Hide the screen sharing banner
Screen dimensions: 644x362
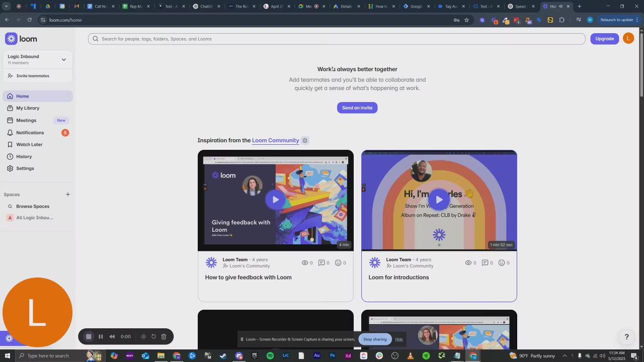[x=399, y=339]
